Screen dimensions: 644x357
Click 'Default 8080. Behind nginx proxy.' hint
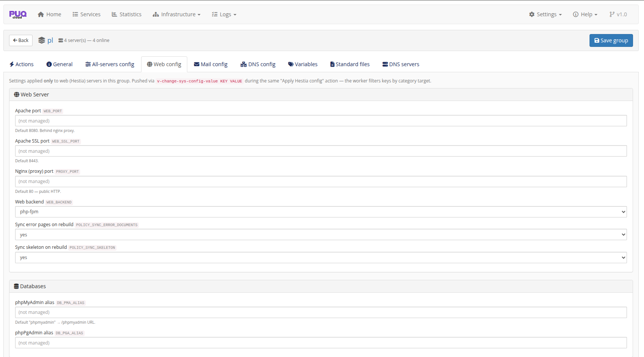click(45, 131)
